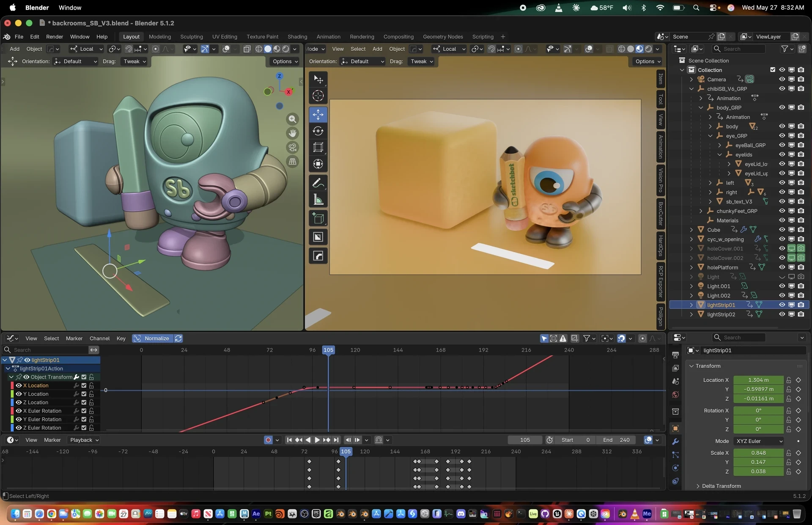The image size is (812, 525).
Task: Uncheck the X Location channel checkbox
Action: [84, 385]
